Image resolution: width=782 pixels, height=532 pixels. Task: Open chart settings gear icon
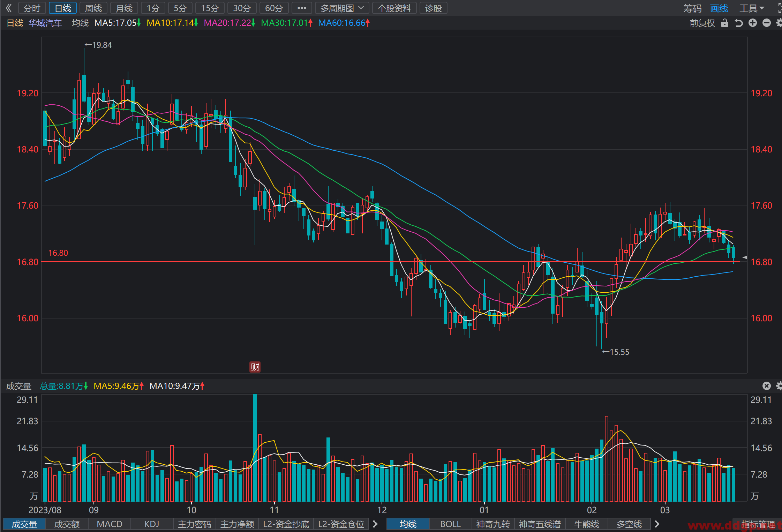(779, 23)
